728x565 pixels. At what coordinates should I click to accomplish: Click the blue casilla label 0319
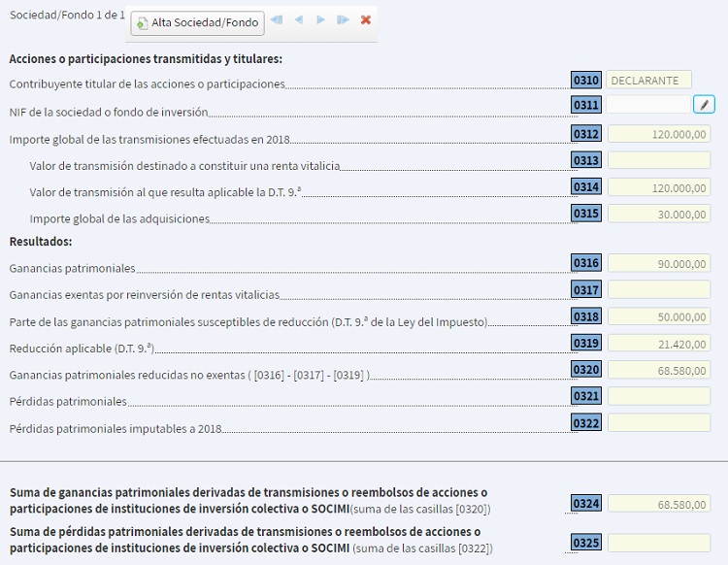(x=586, y=343)
